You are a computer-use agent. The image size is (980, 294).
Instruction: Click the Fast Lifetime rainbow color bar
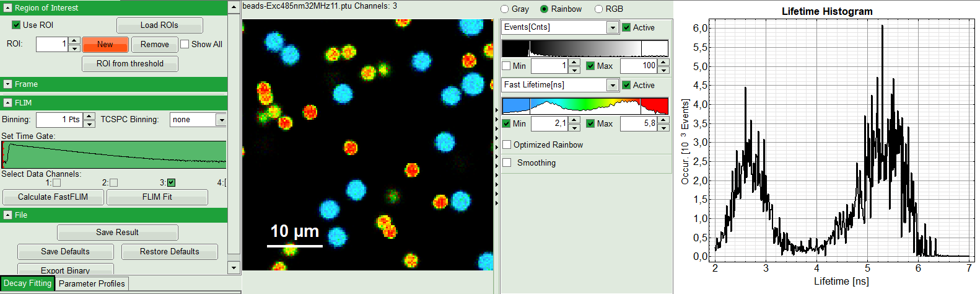585,106
